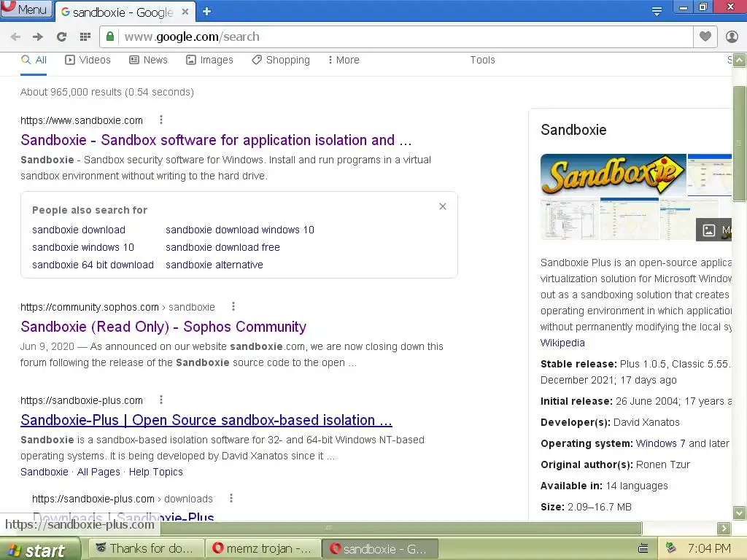Click the safely remove hardware tray icon

671,548
